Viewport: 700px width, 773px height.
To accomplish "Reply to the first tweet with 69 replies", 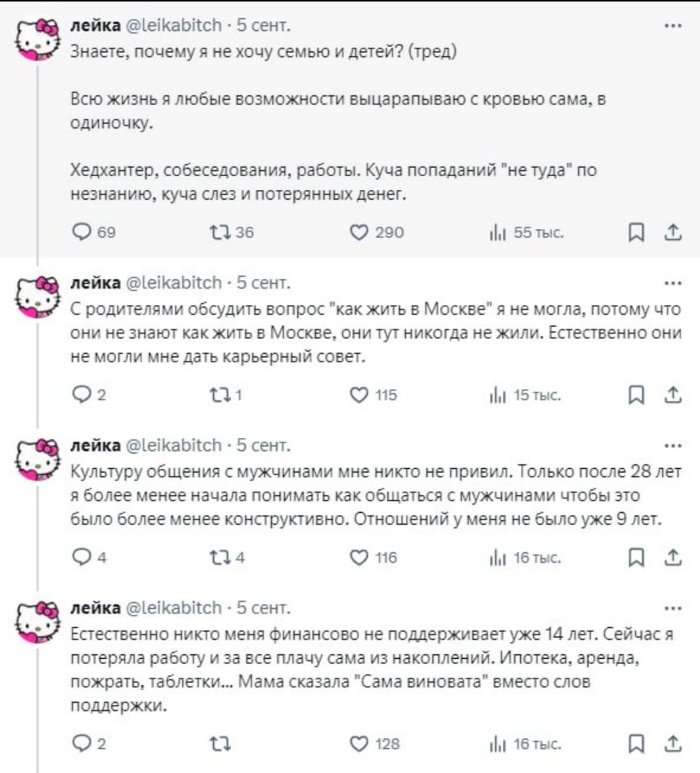I will 79,232.
